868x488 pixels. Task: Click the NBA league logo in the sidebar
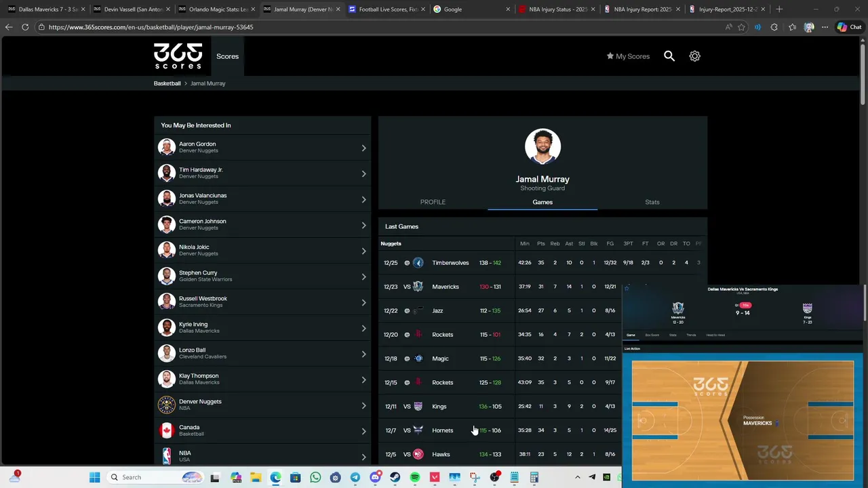coord(166,456)
